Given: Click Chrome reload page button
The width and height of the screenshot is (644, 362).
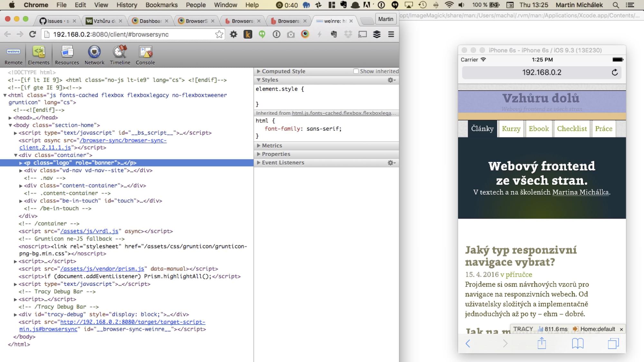Looking at the screenshot, I should 33,34.
